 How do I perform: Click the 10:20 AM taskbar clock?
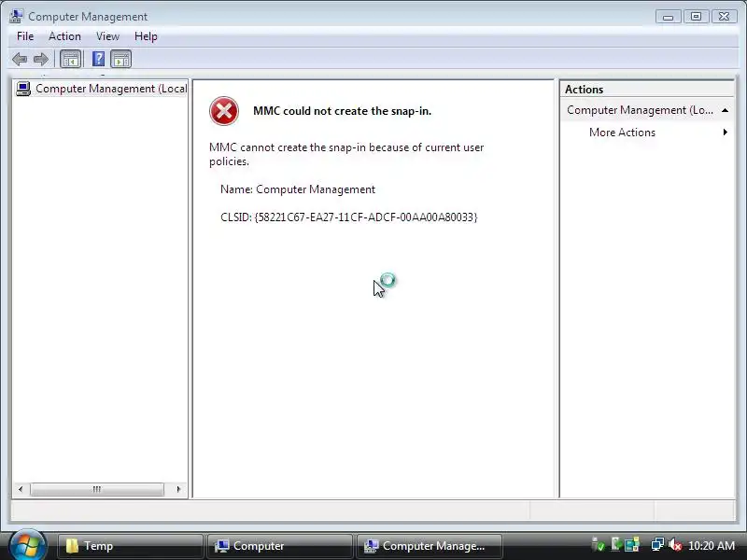(x=712, y=546)
